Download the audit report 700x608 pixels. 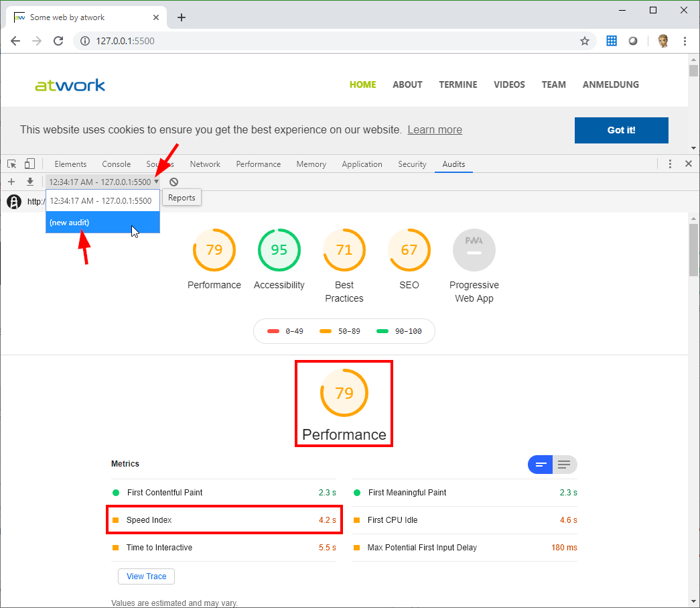pyautogui.click(x=30, y=182)
